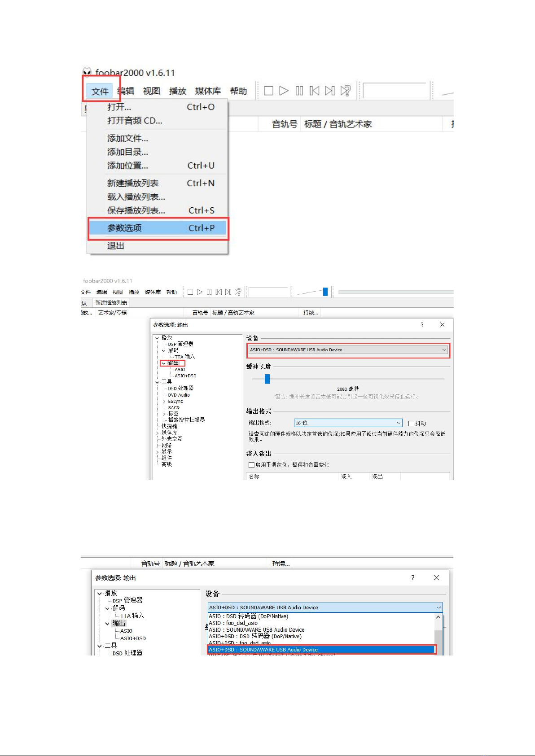This screenshot has width=535, height=756.
Task: Expand the 显示 tree node
Action: [x=157, y=452]
